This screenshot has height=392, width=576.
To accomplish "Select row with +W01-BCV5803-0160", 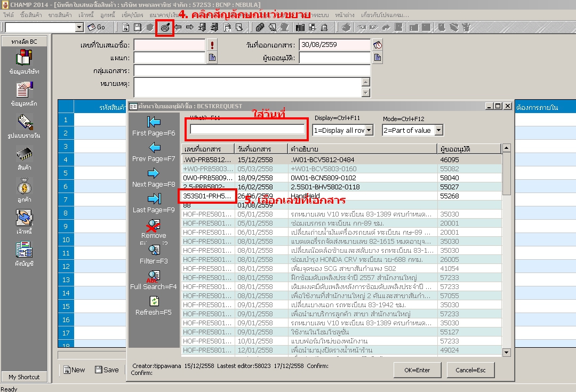I will click(x=342, y=169).
